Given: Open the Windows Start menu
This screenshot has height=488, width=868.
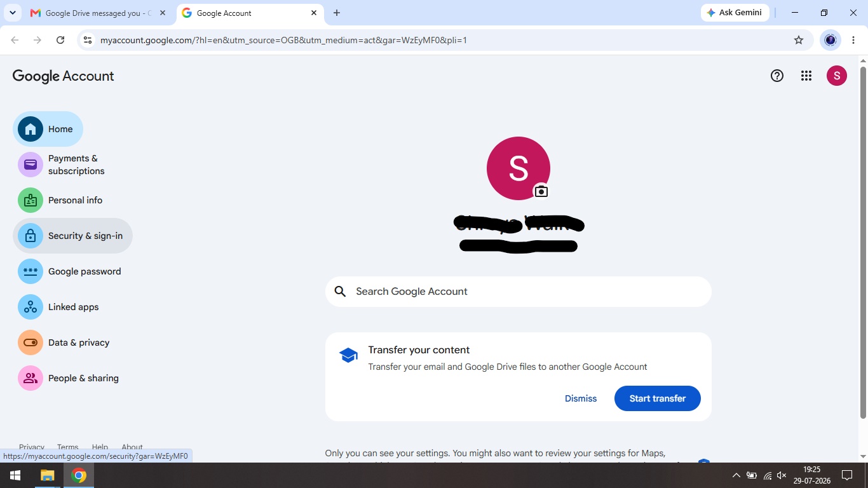Looking at the screenshot, I should click(15, 475).
